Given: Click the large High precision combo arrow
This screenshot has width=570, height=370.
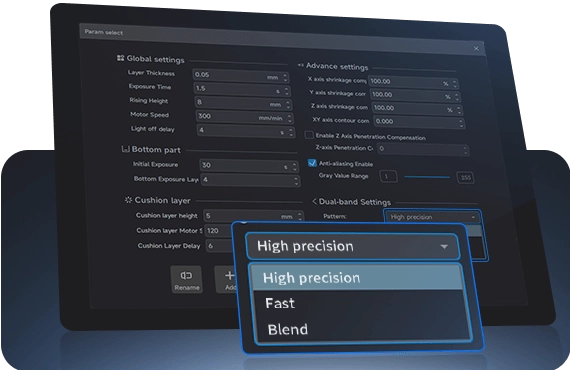Looking at the screenshot, I should [x=444, y=247].
